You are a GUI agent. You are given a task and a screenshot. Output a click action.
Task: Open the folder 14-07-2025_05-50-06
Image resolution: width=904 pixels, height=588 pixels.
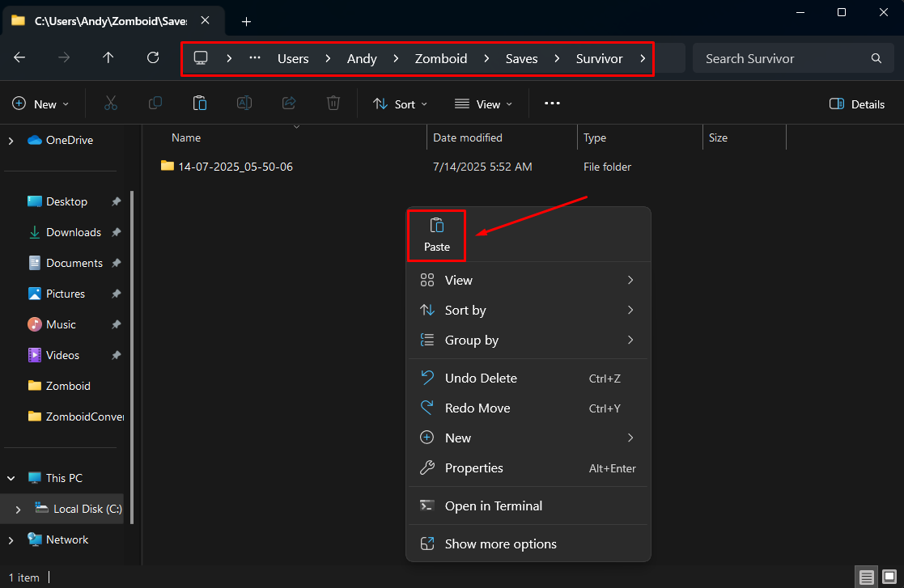point(234,167)
